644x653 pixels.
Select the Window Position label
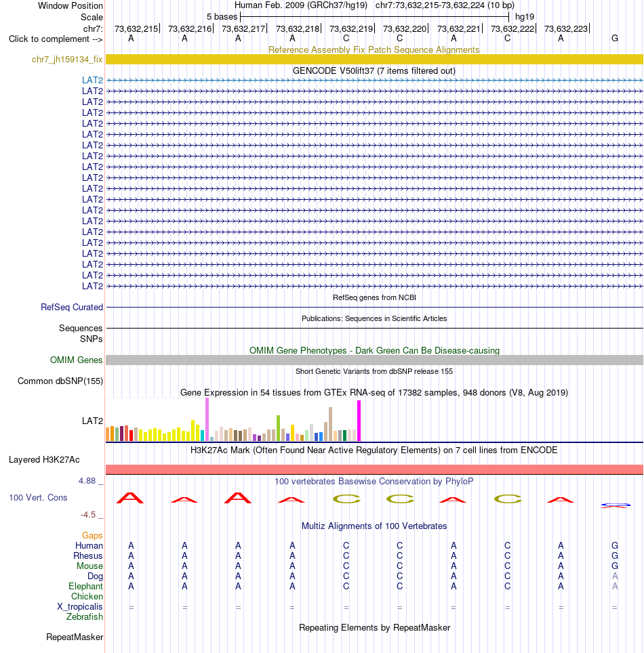pyautogui.click(x=70, y=6)
